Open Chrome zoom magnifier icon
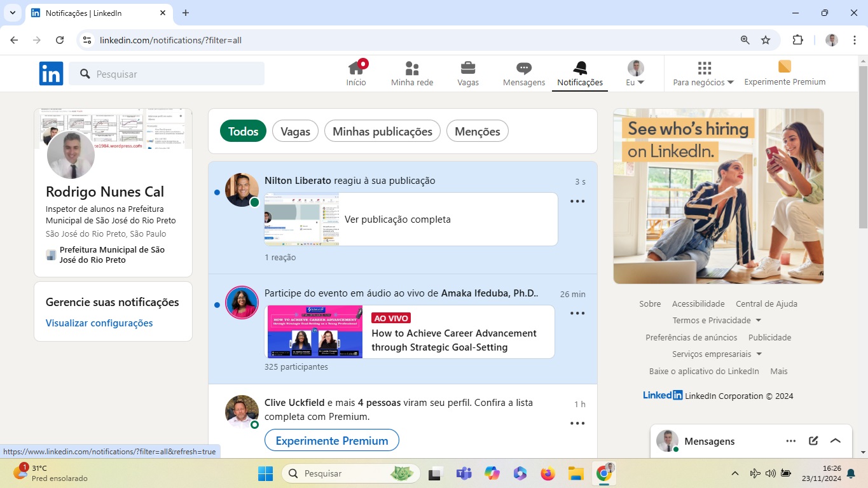Screen dimensions: 868x488 pos(745,40)
